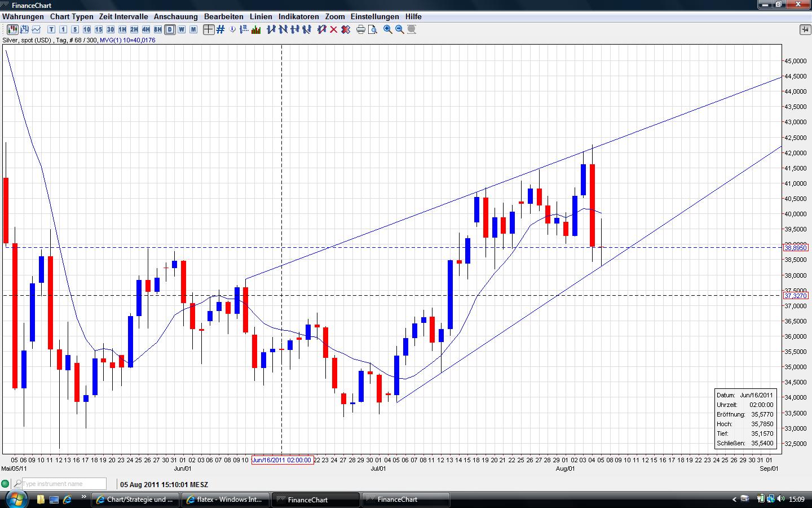Open the Linien menu
The width and height of the screenshot is (812, 508).
[261, 16]
